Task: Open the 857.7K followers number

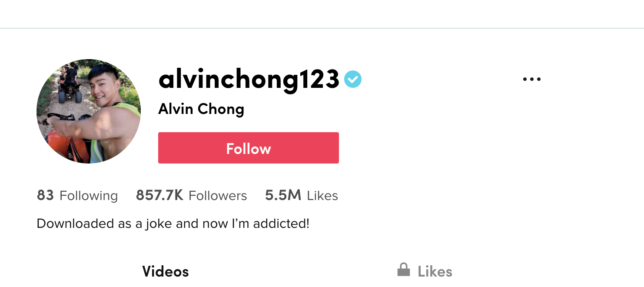Action: [159, 195]
